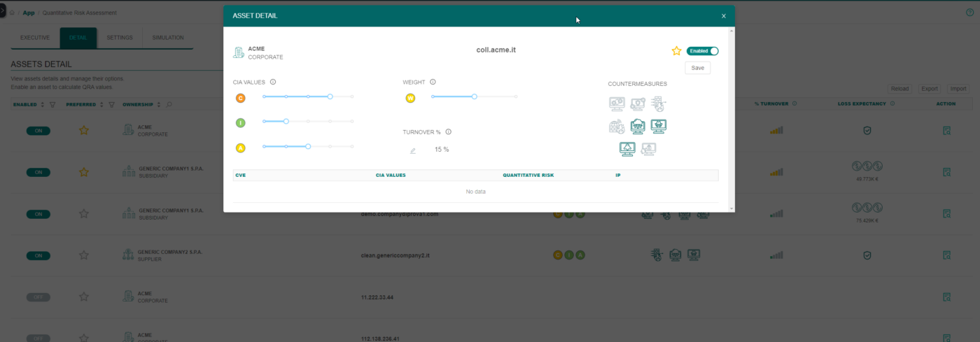The height and width of the screenshot is (342, 980).
Task: Click search icon beside OWNERSHIP column header
Action: point(169,104)
